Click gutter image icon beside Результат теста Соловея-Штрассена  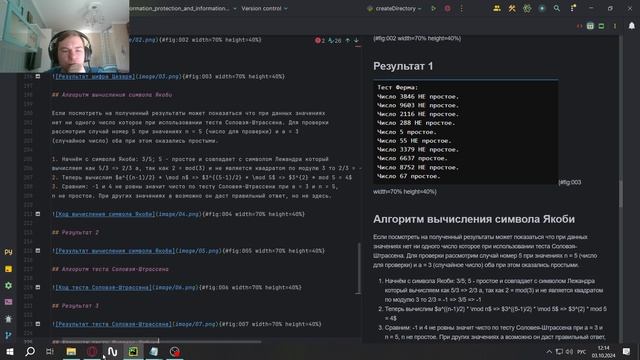(x=38, y=324)
